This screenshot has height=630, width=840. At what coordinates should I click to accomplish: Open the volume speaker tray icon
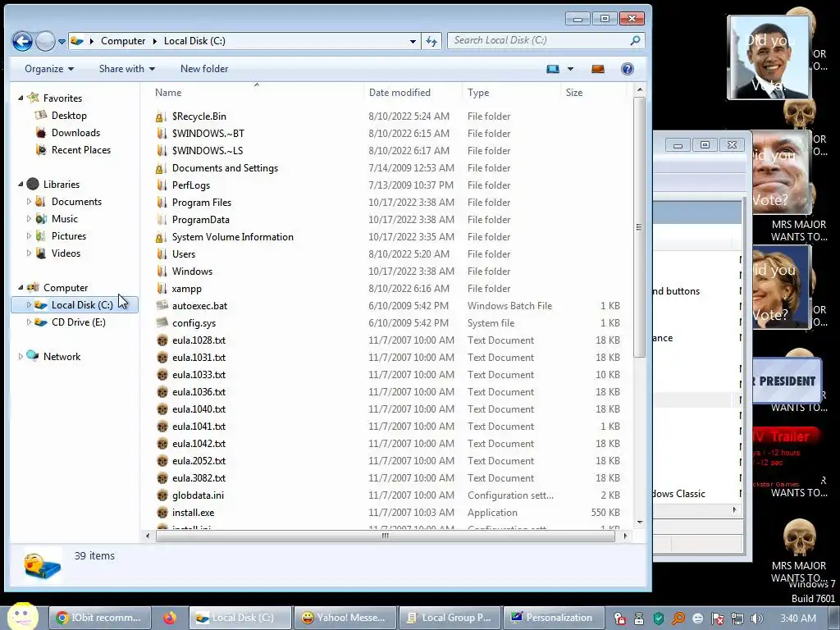pyautogui.click(x=756, y=619)
